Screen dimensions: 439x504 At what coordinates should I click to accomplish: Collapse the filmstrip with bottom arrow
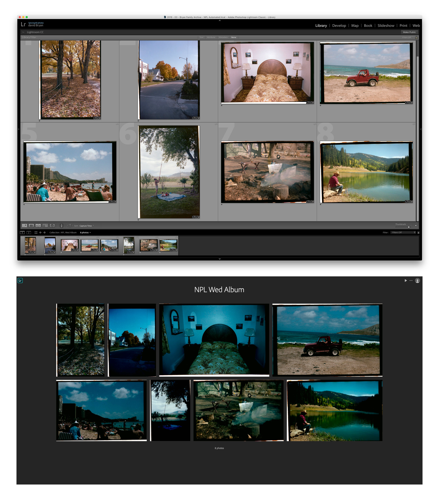coord(220,259)
